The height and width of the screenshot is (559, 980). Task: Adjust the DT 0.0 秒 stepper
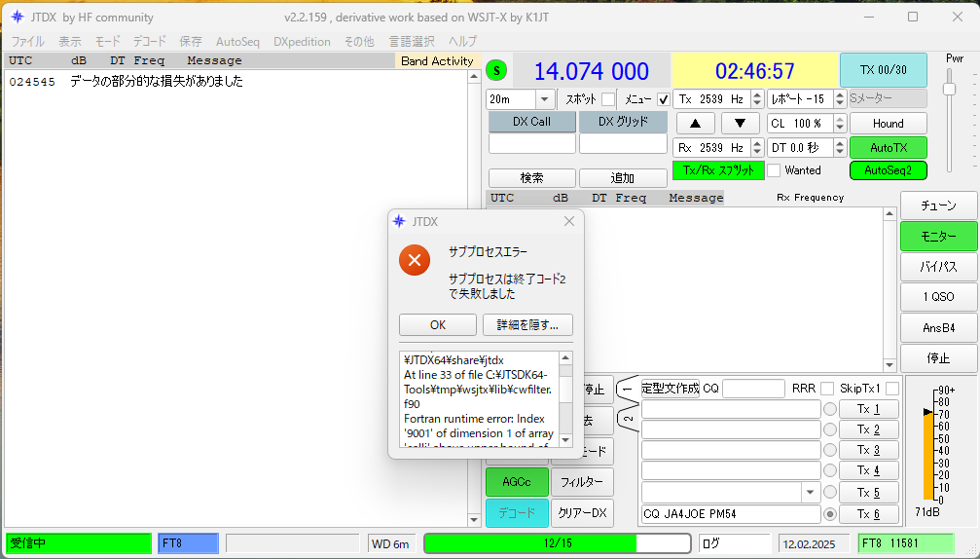pos(840,148)
